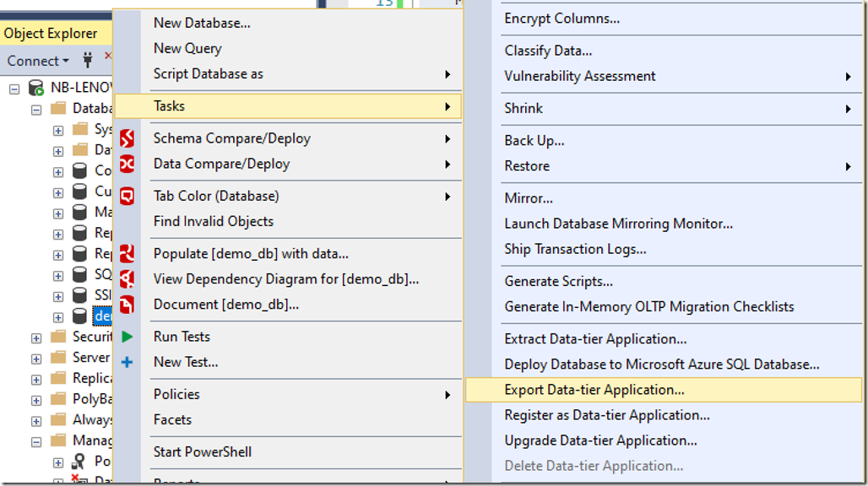This screenshot has width=868, height=486.
Task: Expand the PolyBase folder node
Action: [36, 400]
